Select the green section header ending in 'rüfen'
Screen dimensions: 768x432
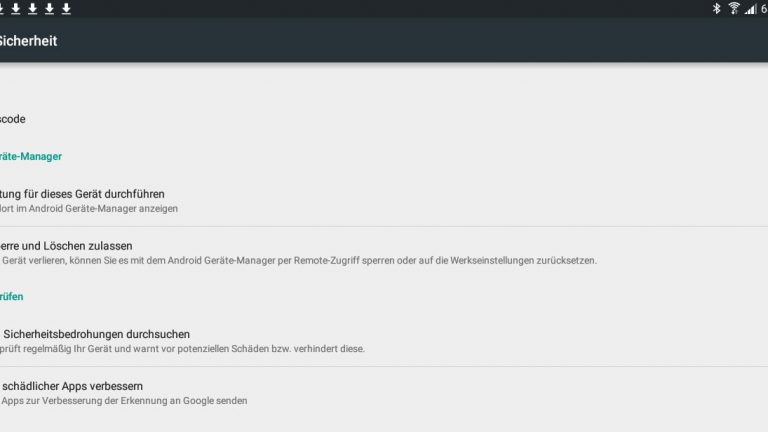coord(12,296)
